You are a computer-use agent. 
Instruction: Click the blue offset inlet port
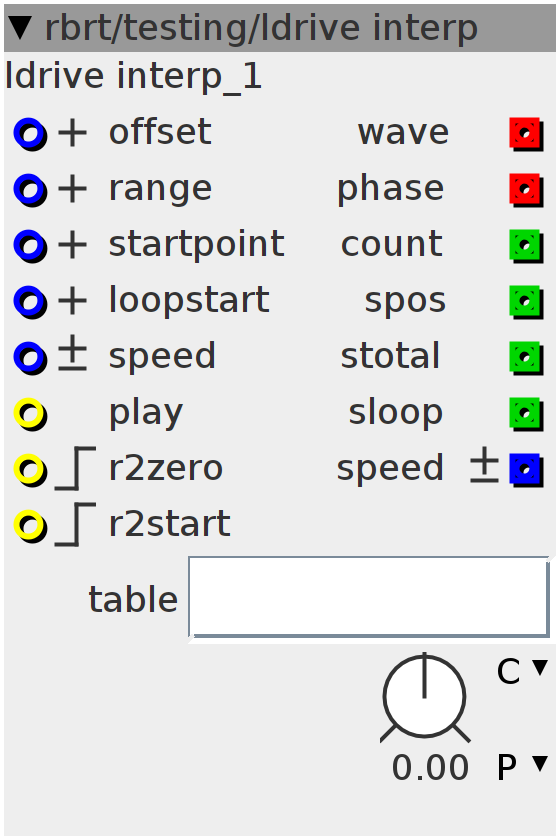click(30, 134)
